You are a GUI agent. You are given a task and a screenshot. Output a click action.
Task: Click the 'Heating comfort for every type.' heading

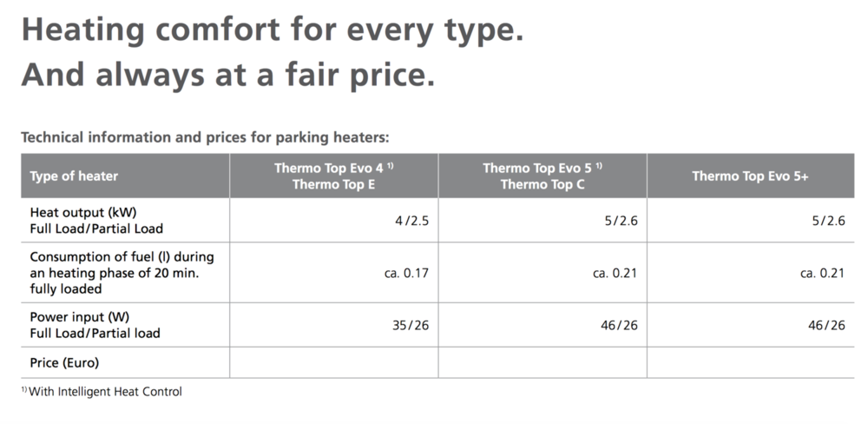tap(272, 30)
